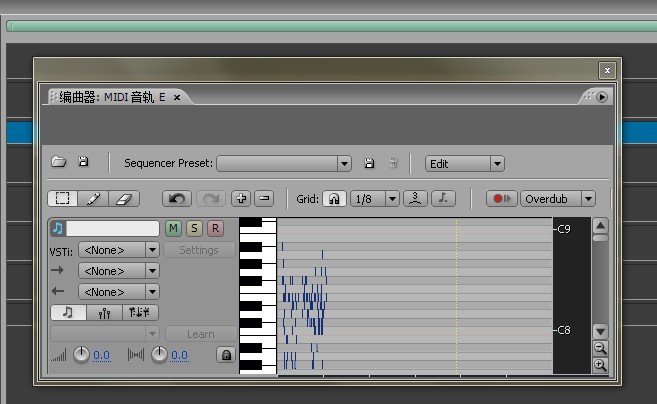Screen dimensions: 657x404
Task: Open the 1/8 grid size dropdown
Action: tap(375, 199)
